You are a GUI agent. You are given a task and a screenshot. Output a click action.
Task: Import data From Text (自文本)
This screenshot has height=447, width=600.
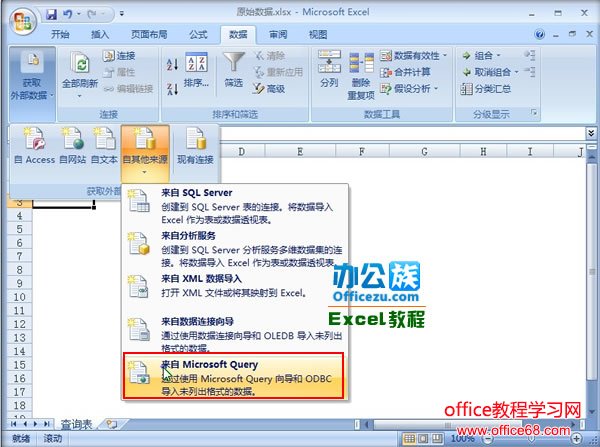click(x=104, y=147)
